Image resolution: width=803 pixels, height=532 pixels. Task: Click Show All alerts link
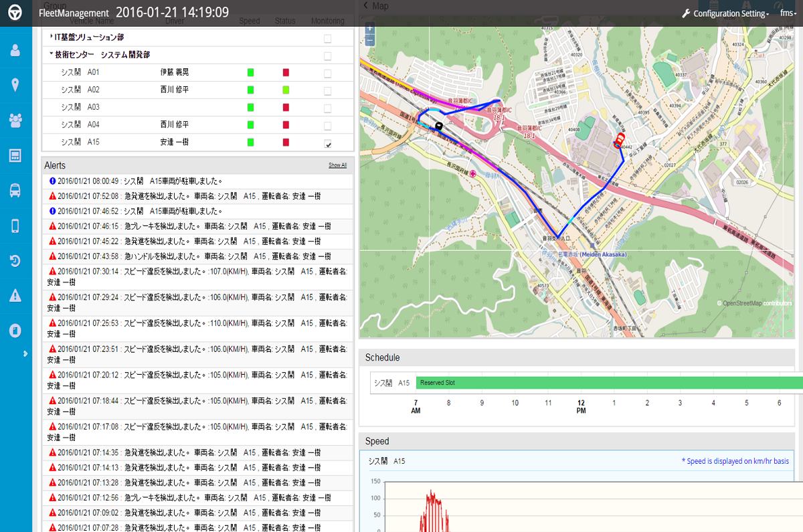pyautogui.click(x=337, y=165)
